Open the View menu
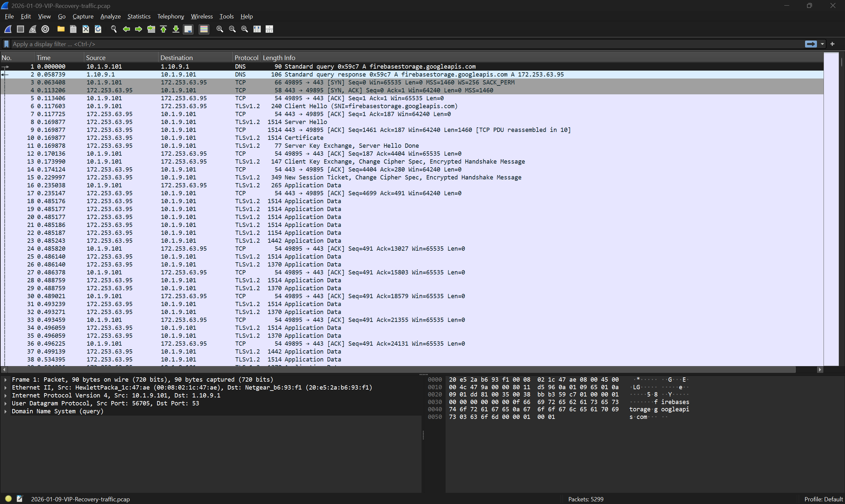 [x=44, y=16]
